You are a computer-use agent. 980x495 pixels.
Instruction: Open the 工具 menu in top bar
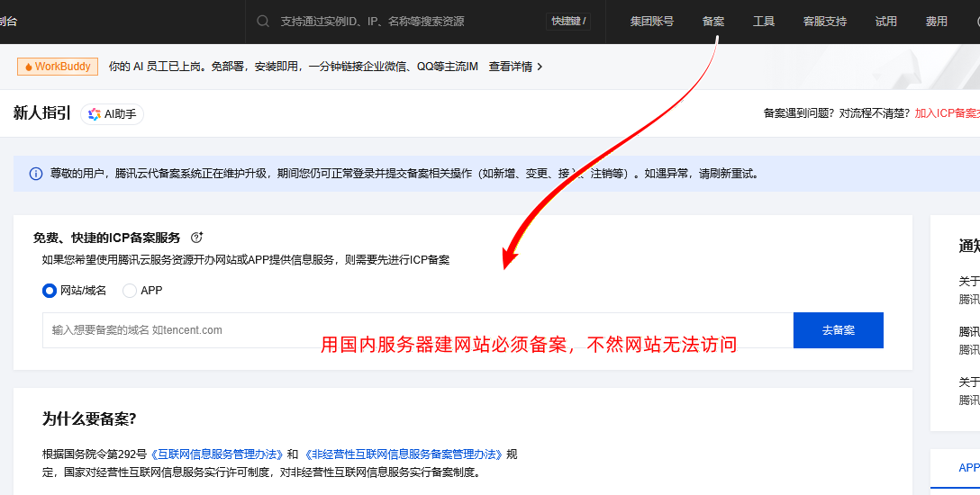coord(764,21)
